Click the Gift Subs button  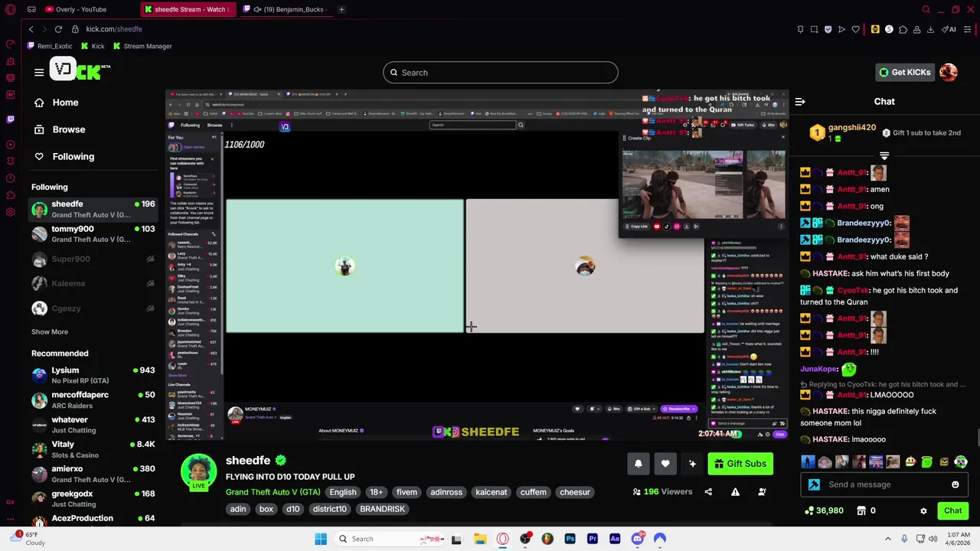pyautogui.click(x=740, y=464)
